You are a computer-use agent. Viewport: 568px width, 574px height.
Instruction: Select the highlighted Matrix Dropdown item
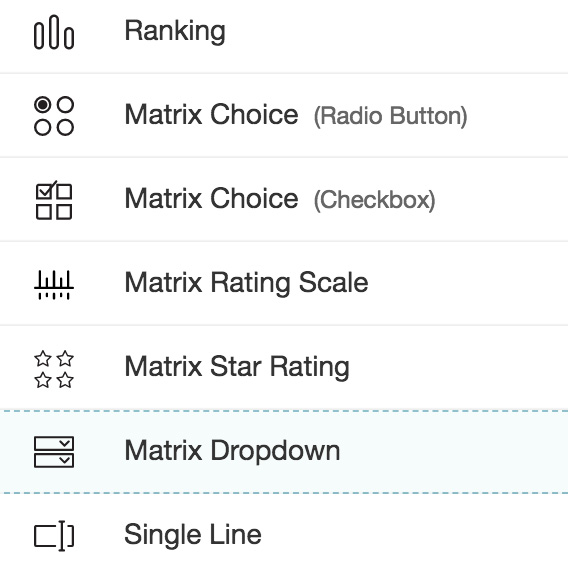284,452
